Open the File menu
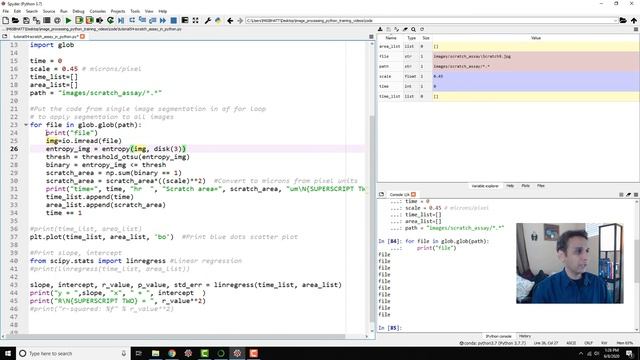 pos(6,11)
